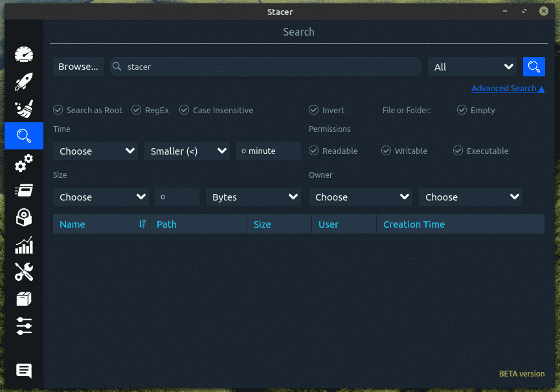Open the APT Repository Manager box page

(x=24, y=299)
